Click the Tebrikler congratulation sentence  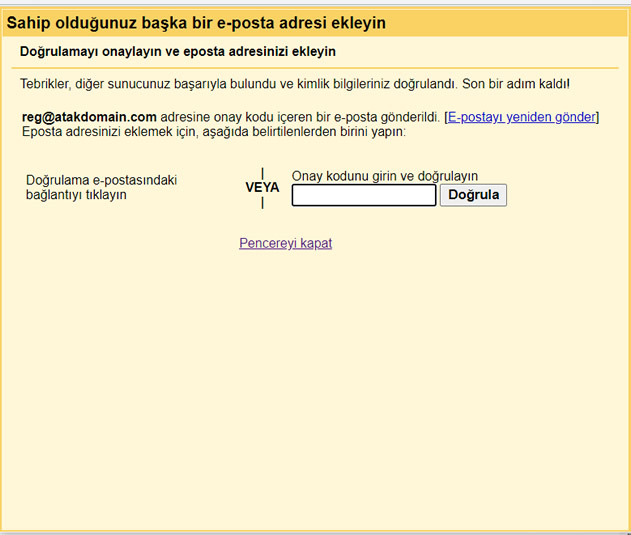pyautogui.click(x=295, y=84)
